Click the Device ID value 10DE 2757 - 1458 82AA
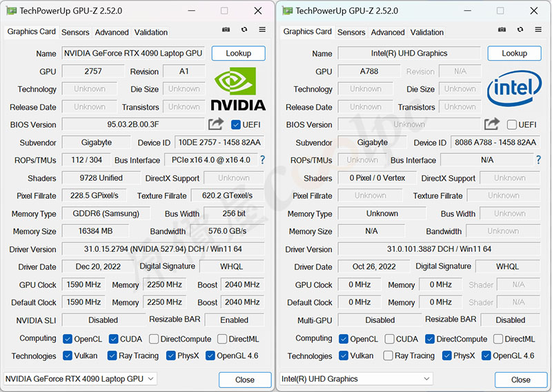The width and height of the screenshot is (552, 392). click(219, 142)
